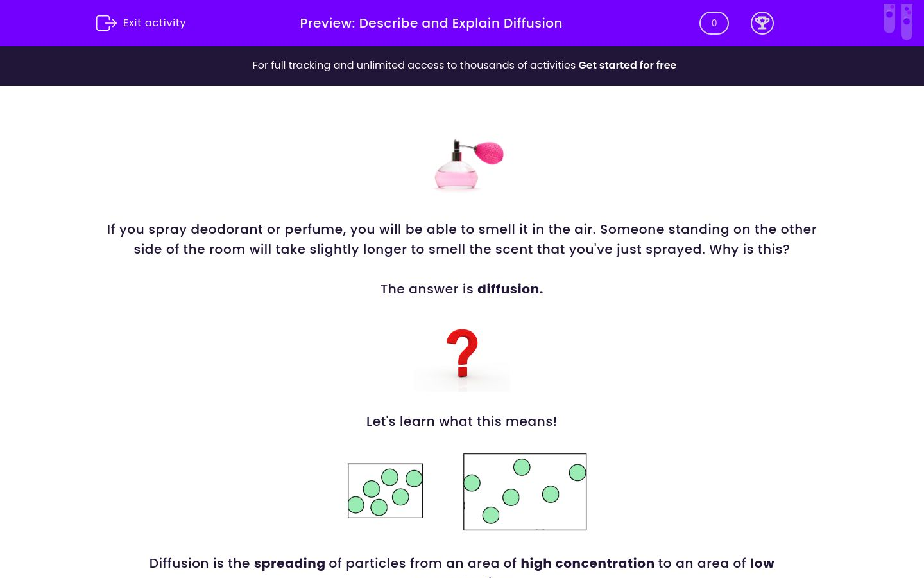924x578 pixels.
Task: Select the Exit activity label
Action: [x=154, y=22]
